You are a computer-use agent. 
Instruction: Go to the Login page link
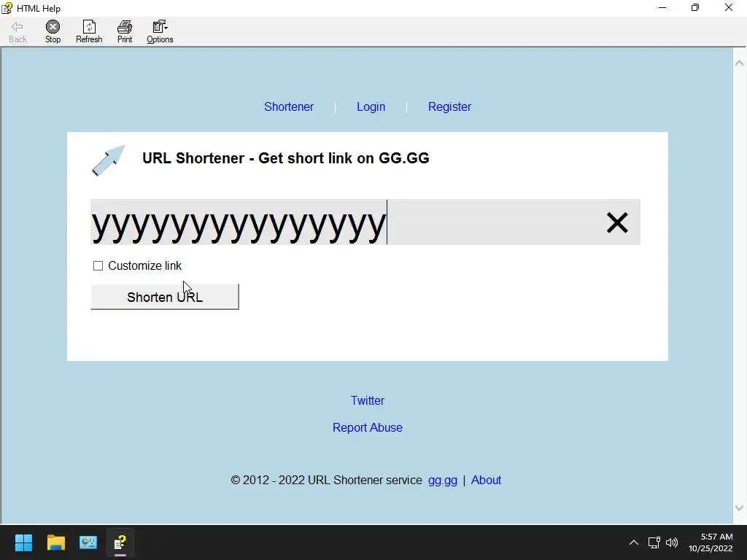point(371,106)
